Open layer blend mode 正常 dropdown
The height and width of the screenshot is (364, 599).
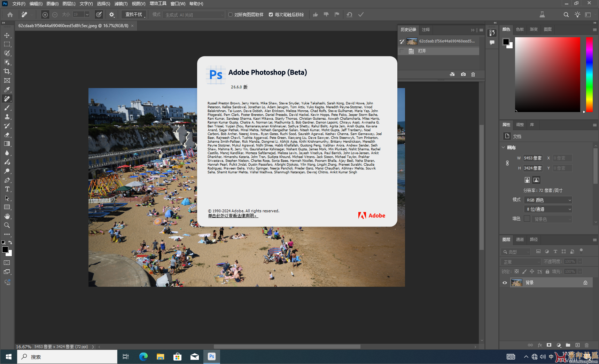521,262
